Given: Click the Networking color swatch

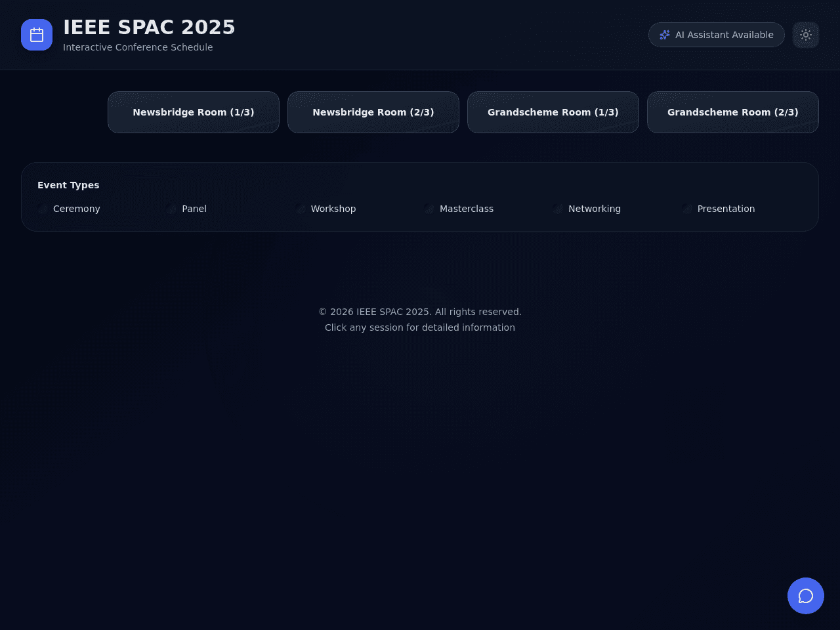Looking at the screenshot, I should 558,209.
